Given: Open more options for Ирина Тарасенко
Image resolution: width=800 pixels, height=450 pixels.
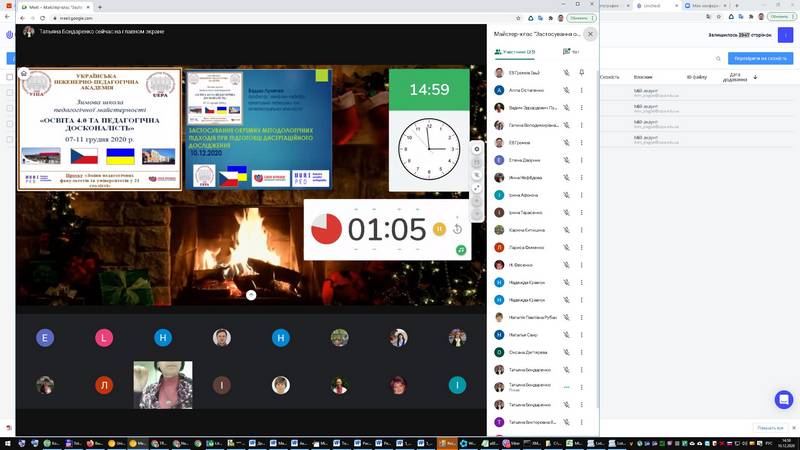Looking at the screenshot, I should click(x=582, y=212).
